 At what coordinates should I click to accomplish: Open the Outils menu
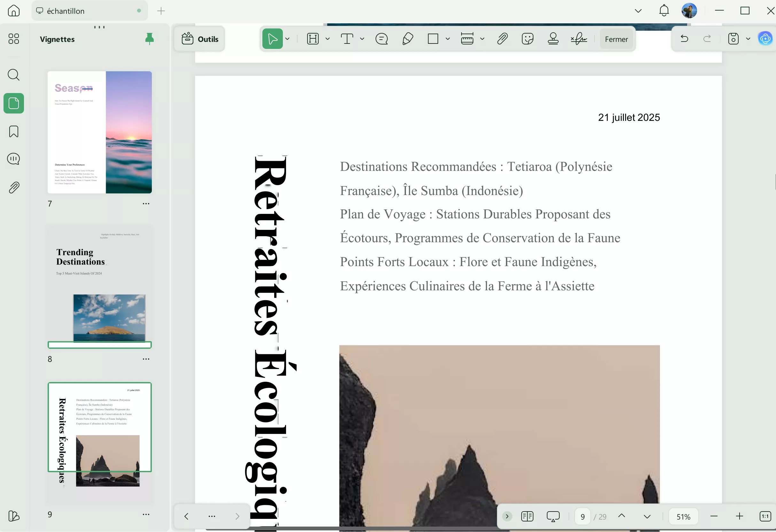click(x=199, y=39)
